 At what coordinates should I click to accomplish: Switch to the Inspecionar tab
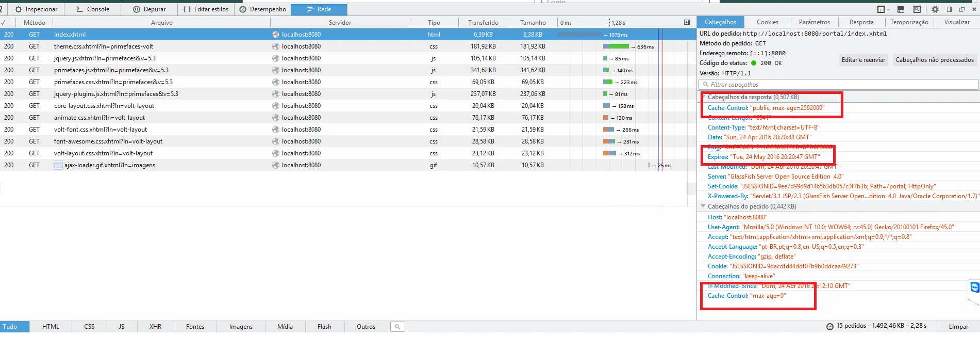[36, 9]
